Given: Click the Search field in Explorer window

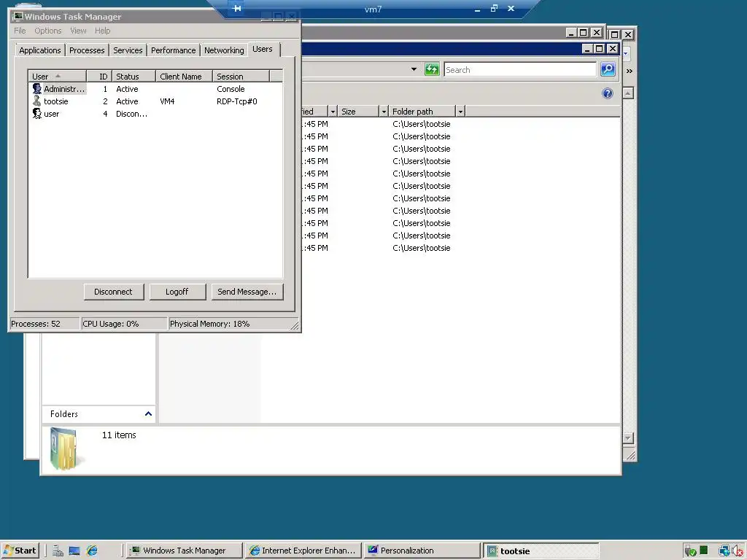Looking at the screenshot, I should (x=520, y=69).
